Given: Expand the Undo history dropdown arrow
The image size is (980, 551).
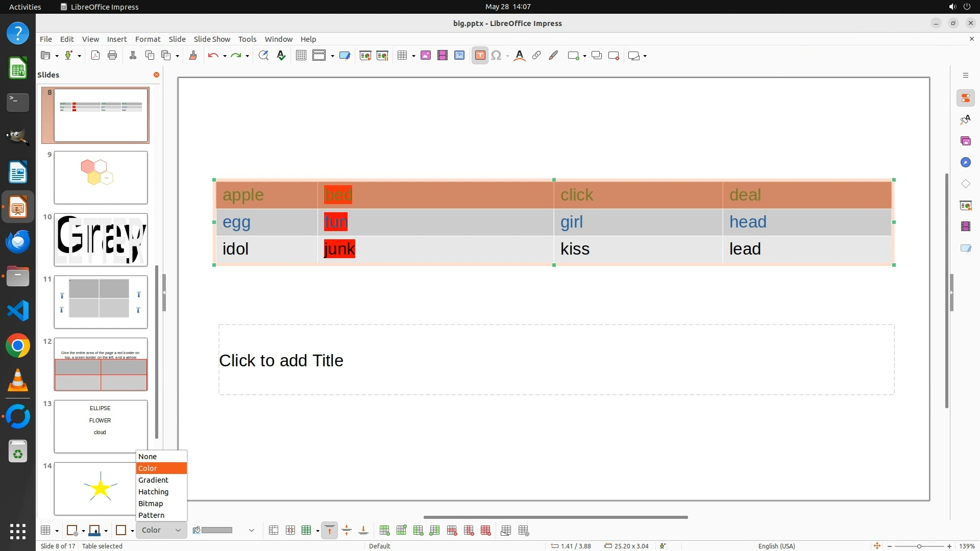Looking at the screenshot, I should pyautogui.click(x=225, y=56).
